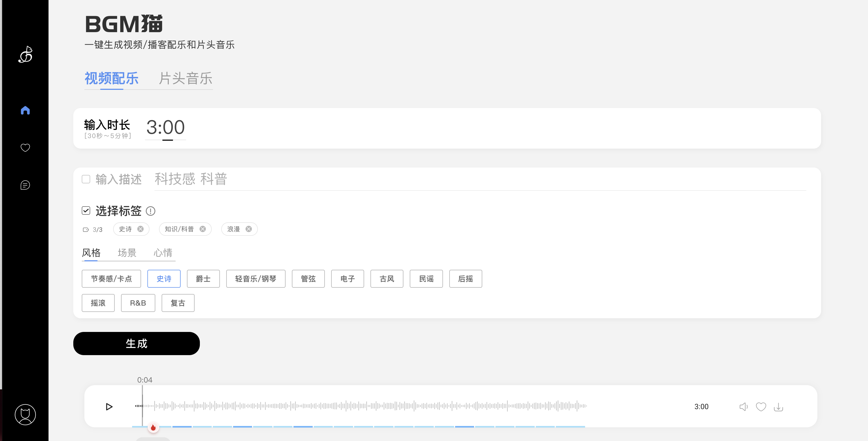The width and height of the screenshot is (868, 441).
Task: Remove the 浪漫 tag
Action: (249, 229)
